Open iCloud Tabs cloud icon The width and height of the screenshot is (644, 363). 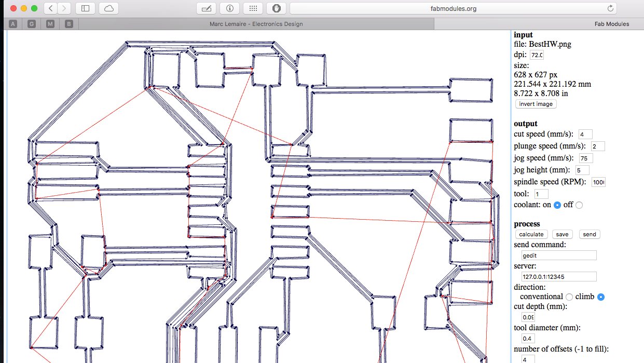pyautogui.click(x=108, y=8)
